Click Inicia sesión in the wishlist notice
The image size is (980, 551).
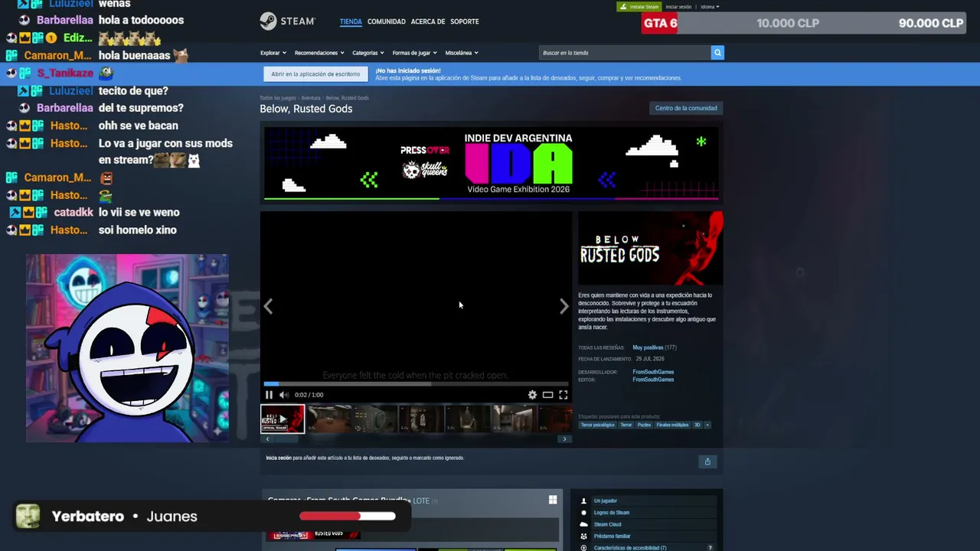click(x=279, y=458)
